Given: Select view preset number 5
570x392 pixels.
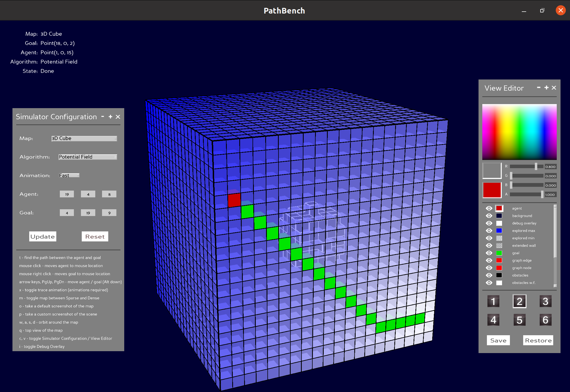Looking at the screenshot, I should tap(519, 320).
